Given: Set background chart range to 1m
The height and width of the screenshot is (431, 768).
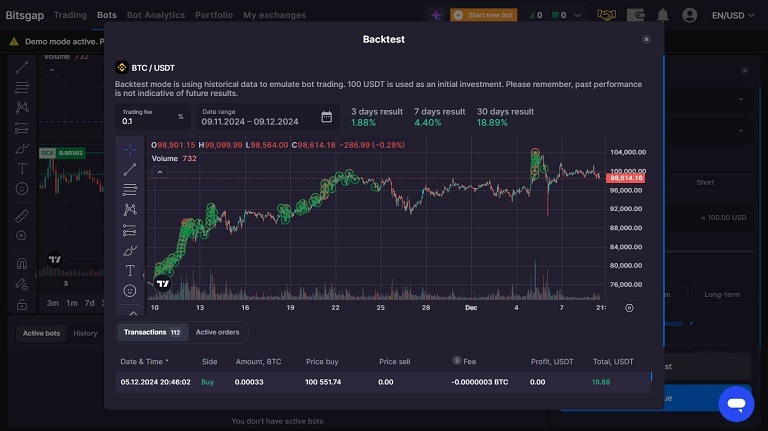Looking at the screenshot, I should click(72, 303).
